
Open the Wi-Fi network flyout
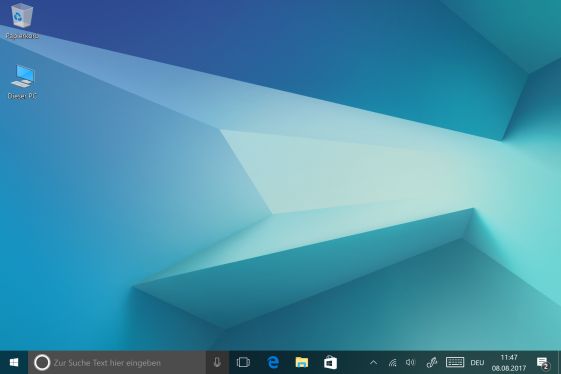point(392,363)
